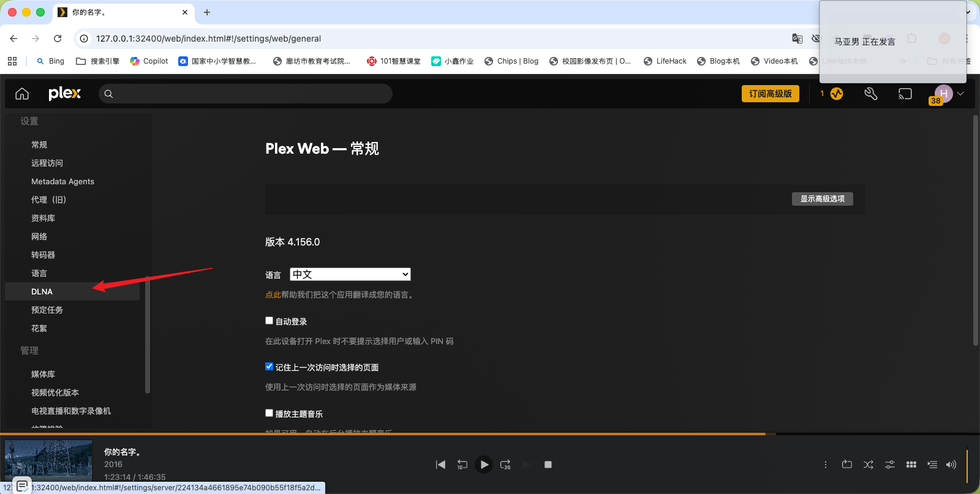Screen dimensions: 980x494
Task: Open playback settings sliders icon
Action: click(890, 465)
